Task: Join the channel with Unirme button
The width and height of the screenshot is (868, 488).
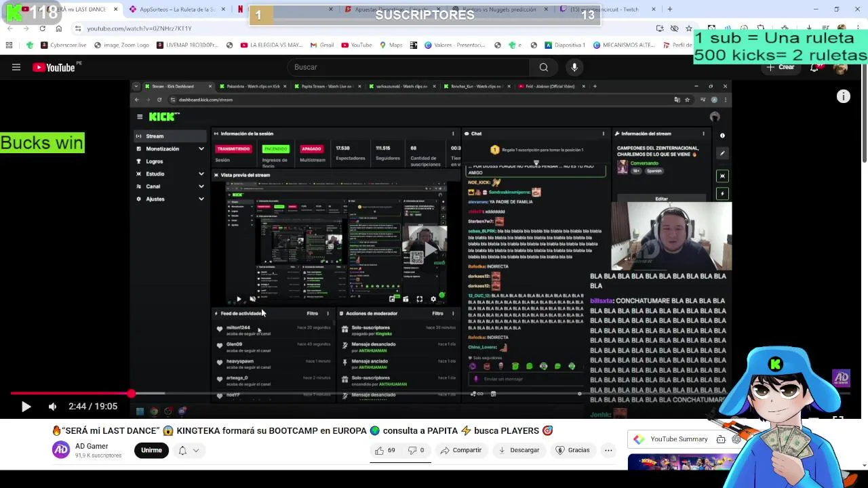Action: pos(151,450)
